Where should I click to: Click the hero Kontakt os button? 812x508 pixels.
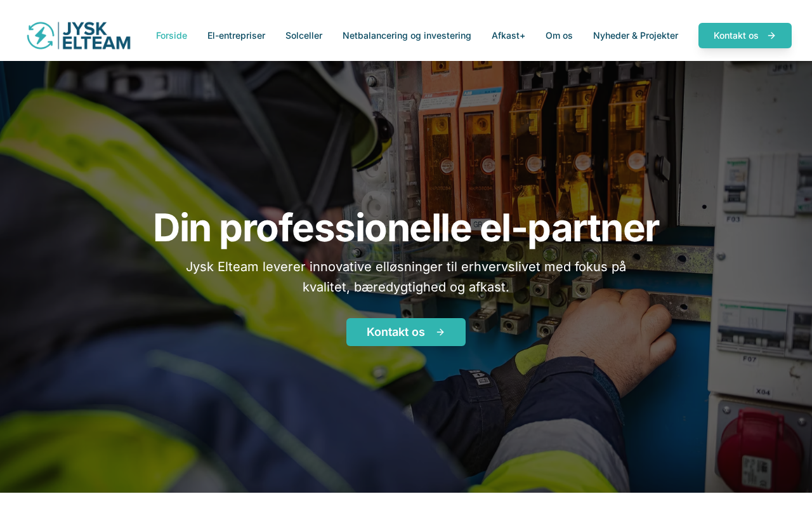click(406, 332)
